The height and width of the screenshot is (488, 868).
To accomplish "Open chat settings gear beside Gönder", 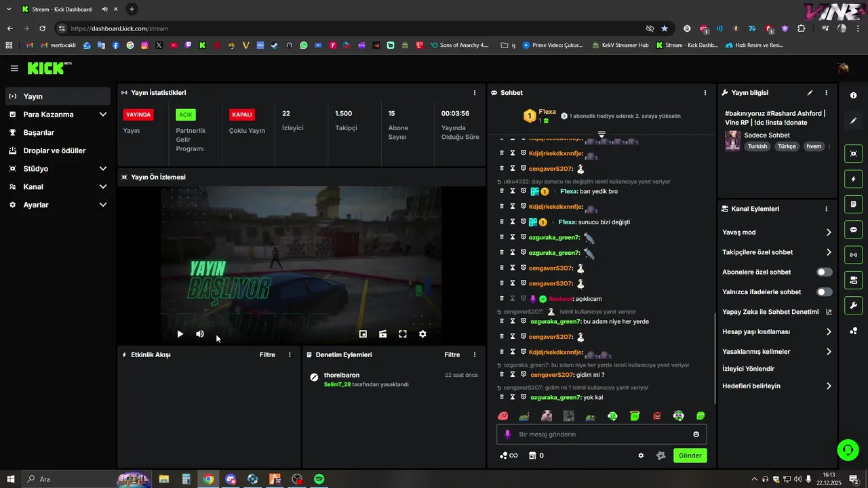I will coord(641,455).
